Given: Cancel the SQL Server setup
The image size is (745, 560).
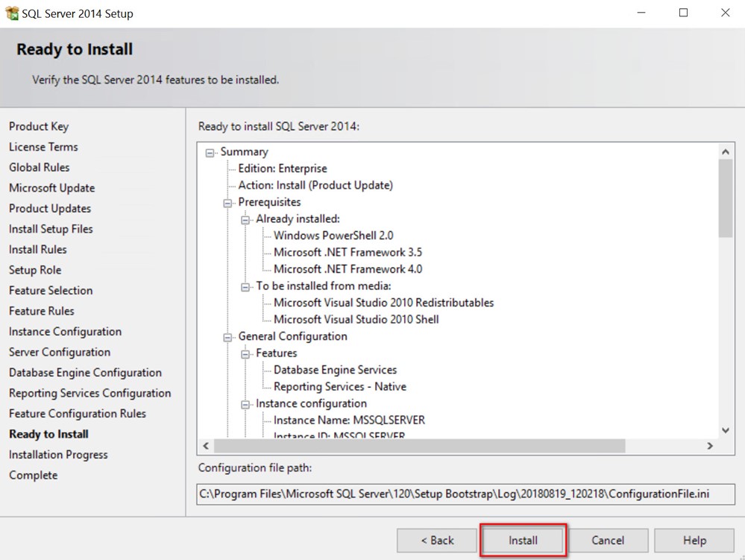Looking at the screenshot, I should point(608,541).
